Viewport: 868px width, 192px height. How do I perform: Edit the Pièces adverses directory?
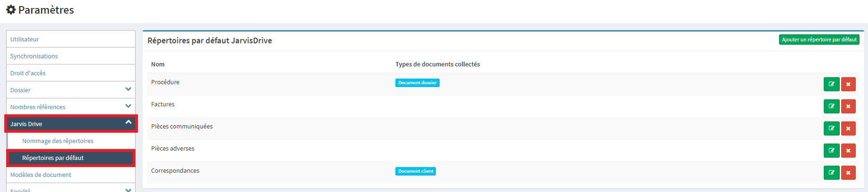(x=831, y=151)
